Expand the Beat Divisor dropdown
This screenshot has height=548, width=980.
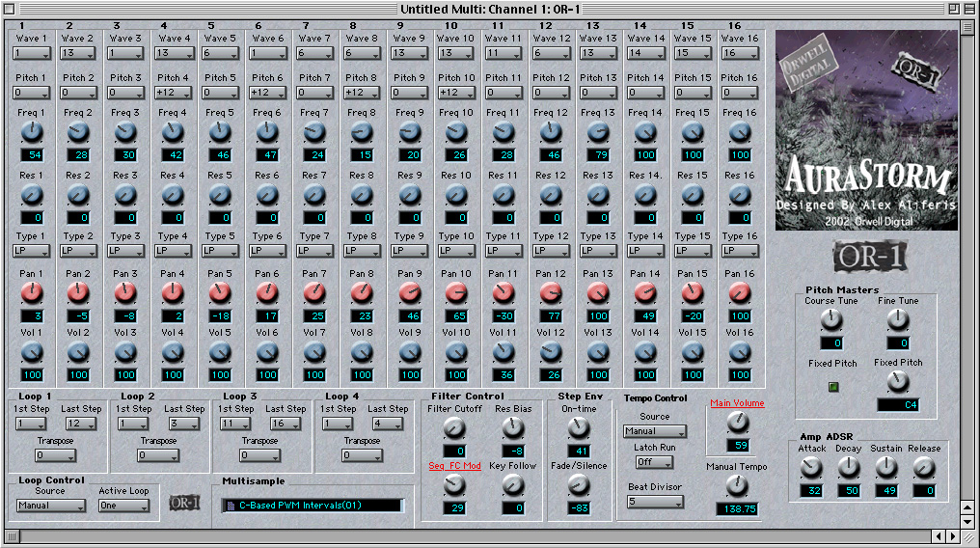point(655,502)
